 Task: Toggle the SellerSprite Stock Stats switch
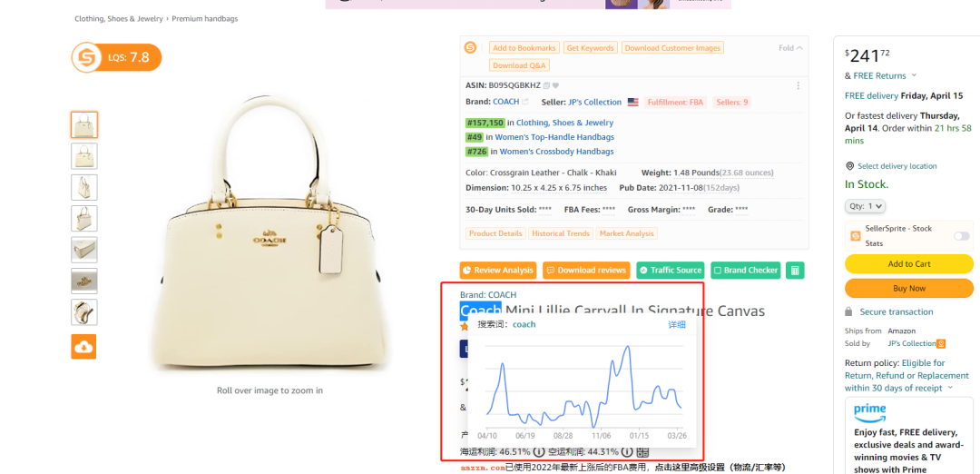point(961,236)
